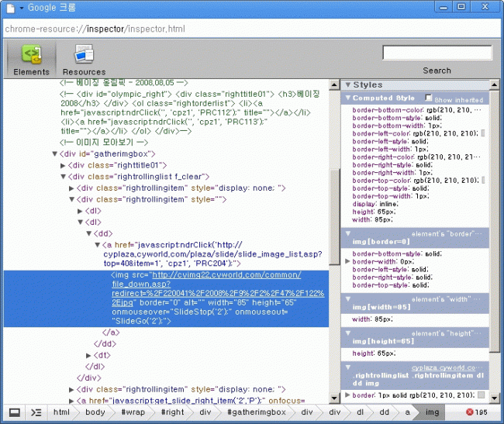Select the closing </dd> tag line
The height and width of the screenshot is (424, 504).
pos(105,344)
